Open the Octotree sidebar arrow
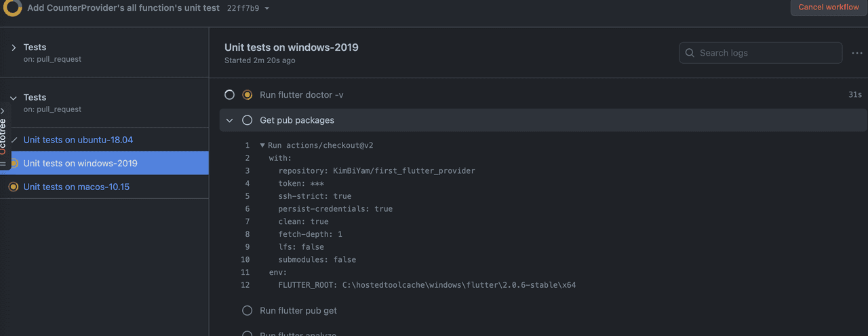The width and height of the screenshot is (868, 336). tap(3, 110)
